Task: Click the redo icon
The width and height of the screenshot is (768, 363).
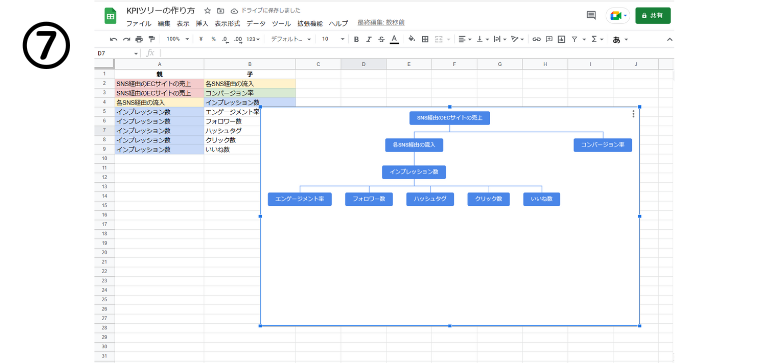Action: coord(126,39)
